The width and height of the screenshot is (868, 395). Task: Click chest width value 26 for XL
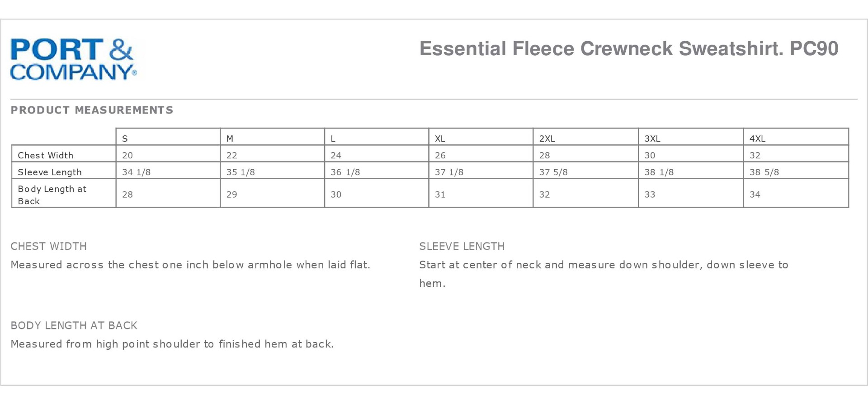click(x=440, y=155)
